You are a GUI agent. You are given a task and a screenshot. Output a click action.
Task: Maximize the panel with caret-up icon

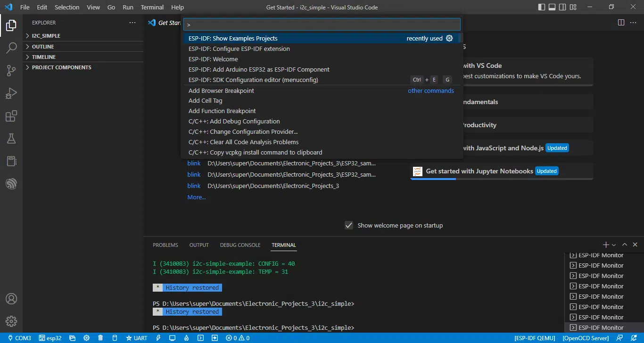click(x=625, y=245)
